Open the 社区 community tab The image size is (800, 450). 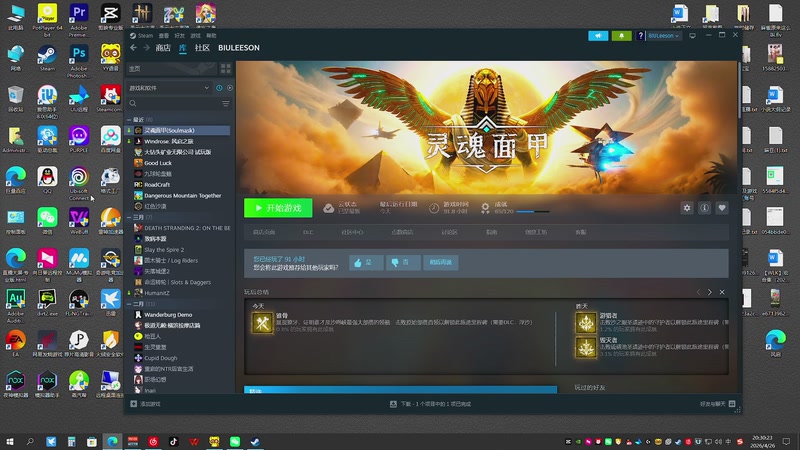click(x=202, y=47)
